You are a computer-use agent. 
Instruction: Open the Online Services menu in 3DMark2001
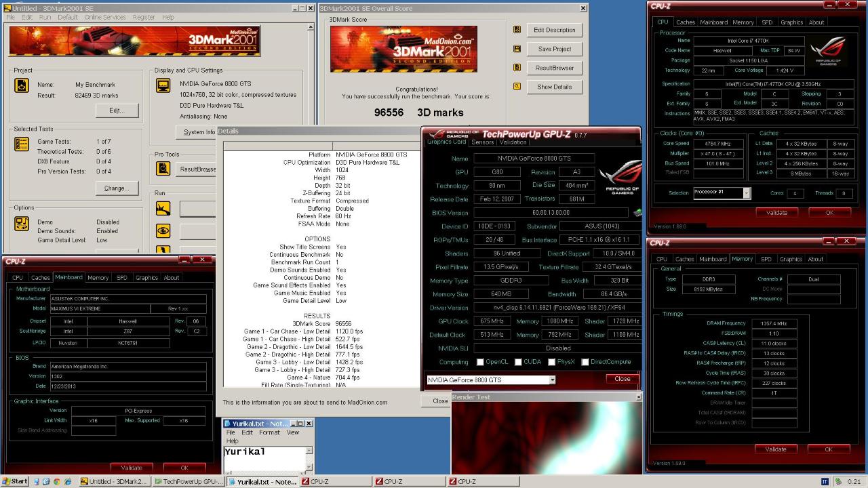[x=105, y=17]
